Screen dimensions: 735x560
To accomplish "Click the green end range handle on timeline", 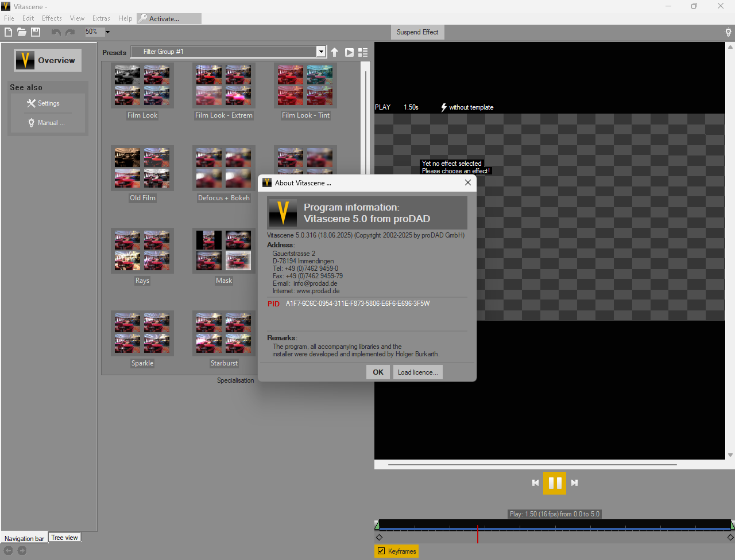I will (732, 525).
